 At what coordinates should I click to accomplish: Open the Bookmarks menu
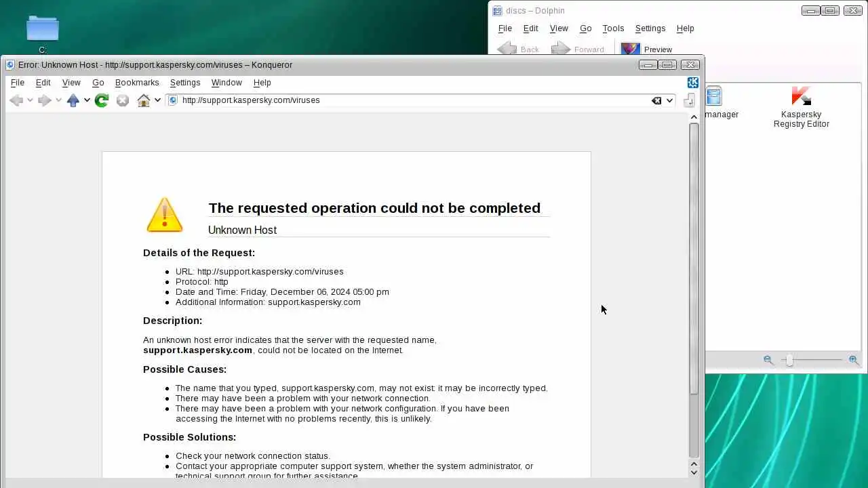pyautogui.click(x=137, y=83)
